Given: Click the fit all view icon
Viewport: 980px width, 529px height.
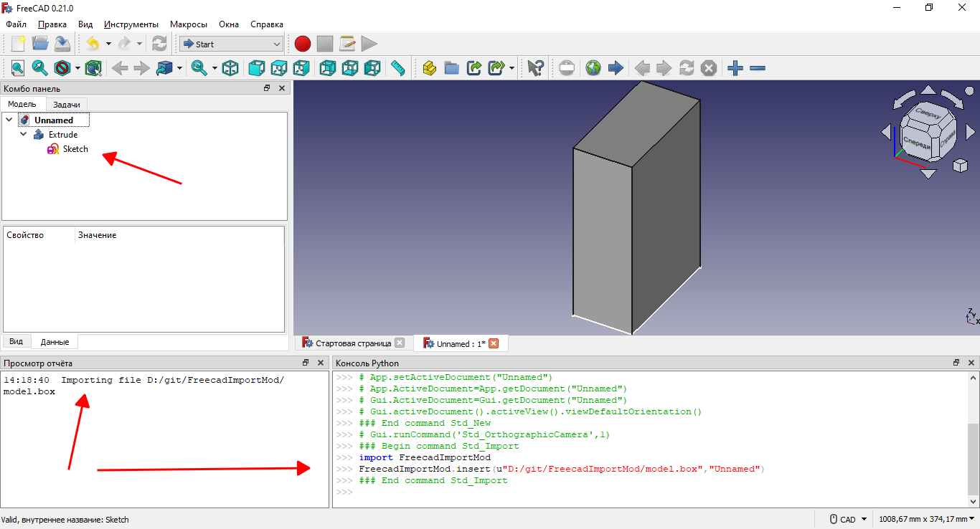Looking at the screenshot, I should 18,68.
